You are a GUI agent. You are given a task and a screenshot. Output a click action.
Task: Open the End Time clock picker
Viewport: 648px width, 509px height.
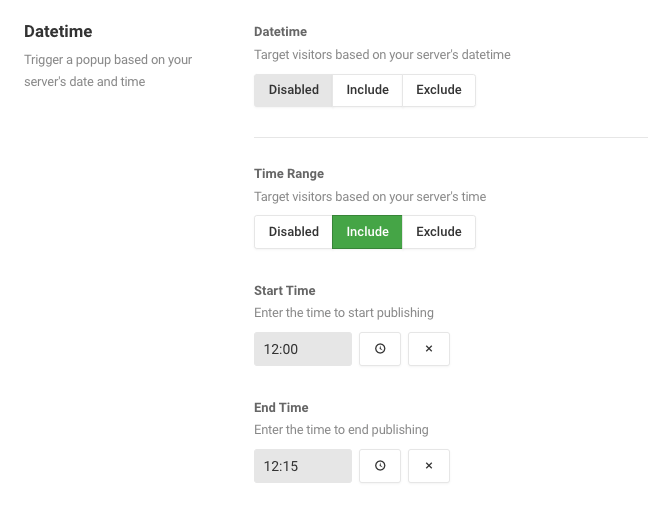coord(380,466)
